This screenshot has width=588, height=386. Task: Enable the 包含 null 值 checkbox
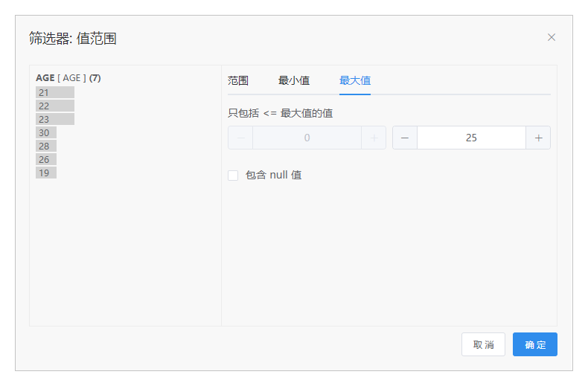(233, 176)
